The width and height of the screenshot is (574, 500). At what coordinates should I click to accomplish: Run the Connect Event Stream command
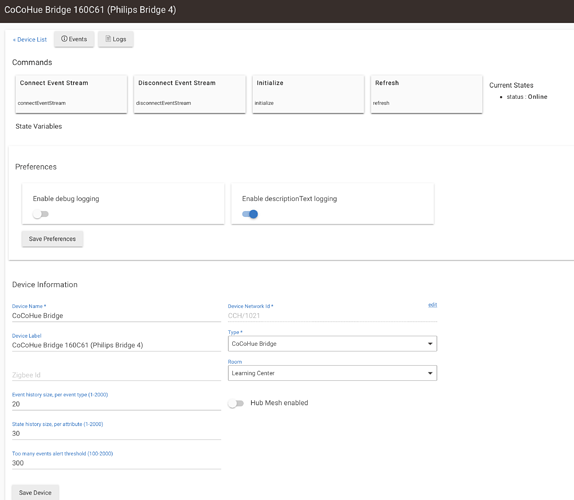tap(71, 94)
